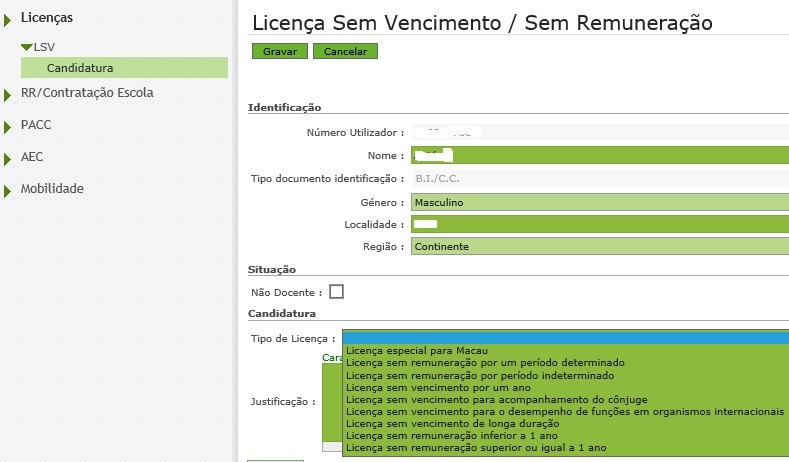Screen dimensions: 789x462
Task: Tick the Não Docente checkbox
Action: click(x=336, y=292)
